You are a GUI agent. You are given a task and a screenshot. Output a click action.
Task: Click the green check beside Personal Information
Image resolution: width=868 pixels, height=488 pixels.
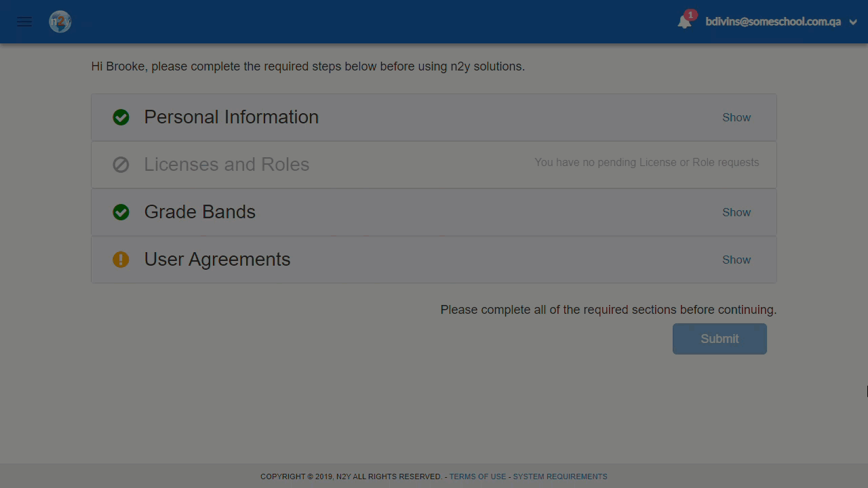point(121,117)
